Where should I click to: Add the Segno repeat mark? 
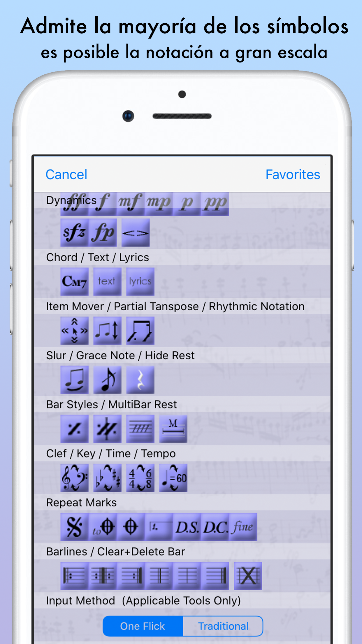click(74, 526)
